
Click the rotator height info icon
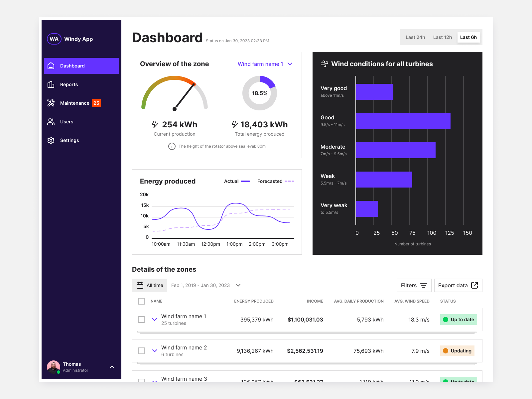click(172, 146)
